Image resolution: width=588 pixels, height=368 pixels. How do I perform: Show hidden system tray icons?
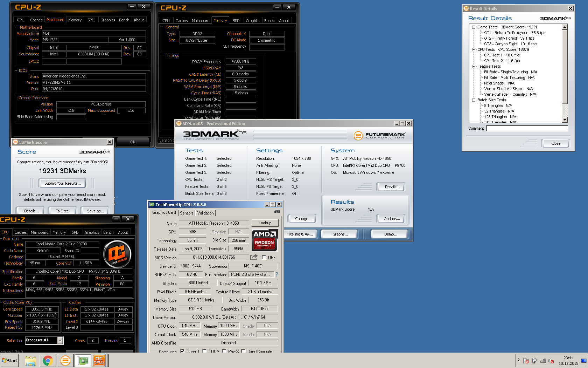[518, 361]
